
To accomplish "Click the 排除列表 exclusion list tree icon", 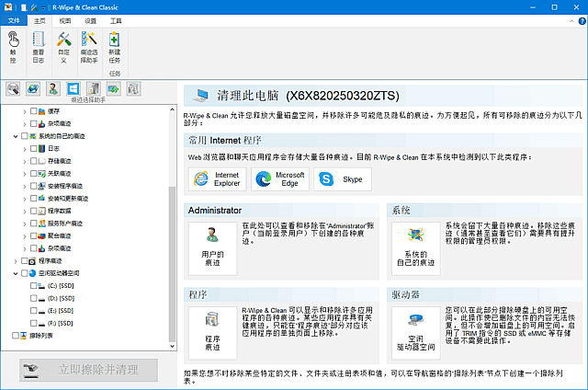I will 24,335.
